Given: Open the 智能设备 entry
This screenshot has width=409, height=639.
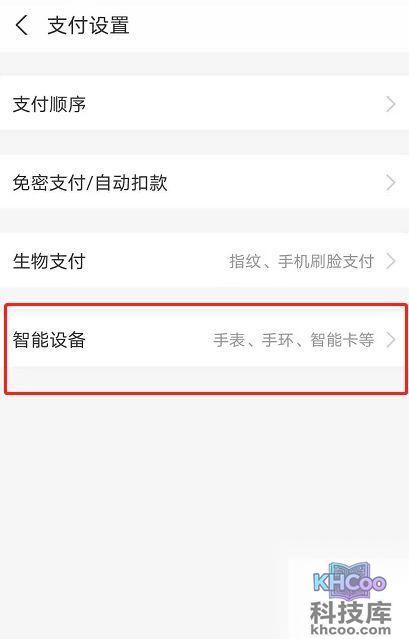Looking at the screenshot, I should pyautogui.click(x=204, y=339).
